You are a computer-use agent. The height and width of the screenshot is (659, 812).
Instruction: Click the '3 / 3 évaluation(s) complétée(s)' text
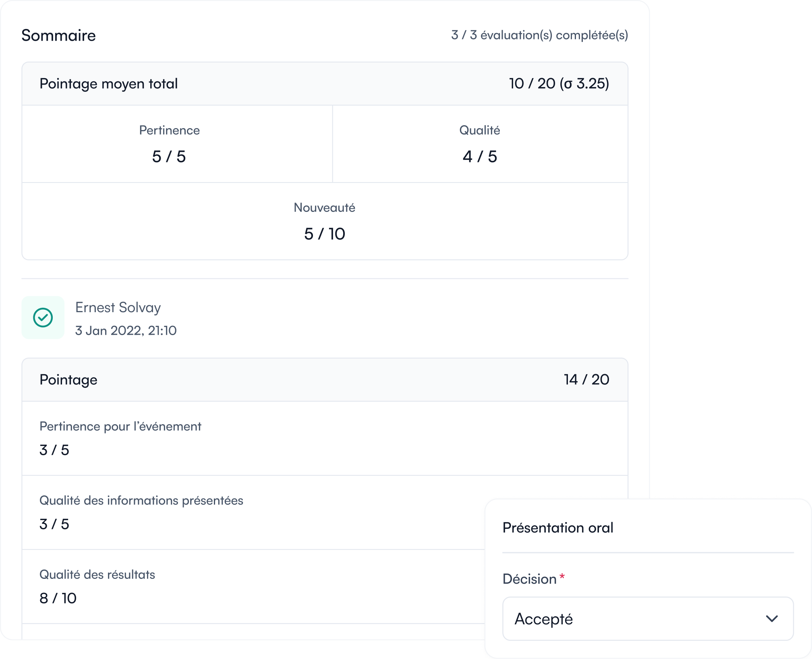click(x=539, y=35)
